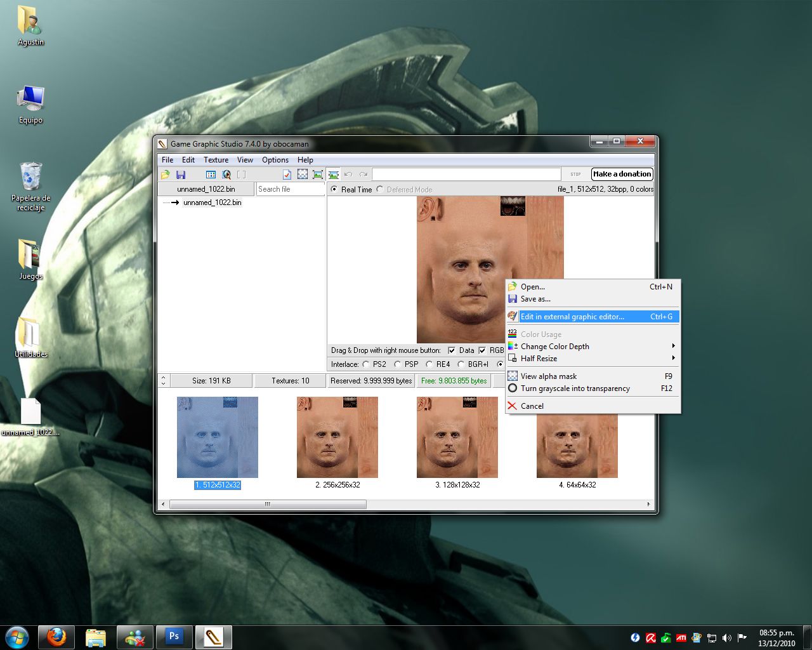Click the pressed landscape picture toolbar icon

click(x=334, y=175)
